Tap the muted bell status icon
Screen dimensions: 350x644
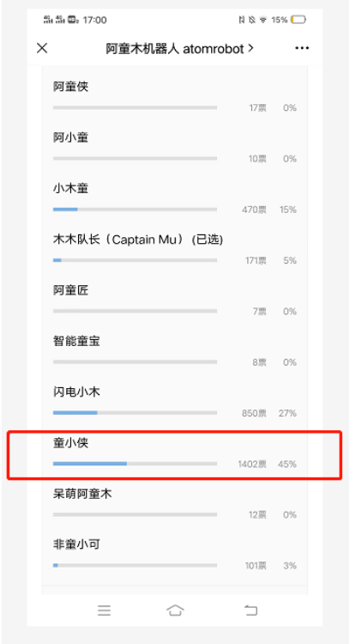[252, 19]
